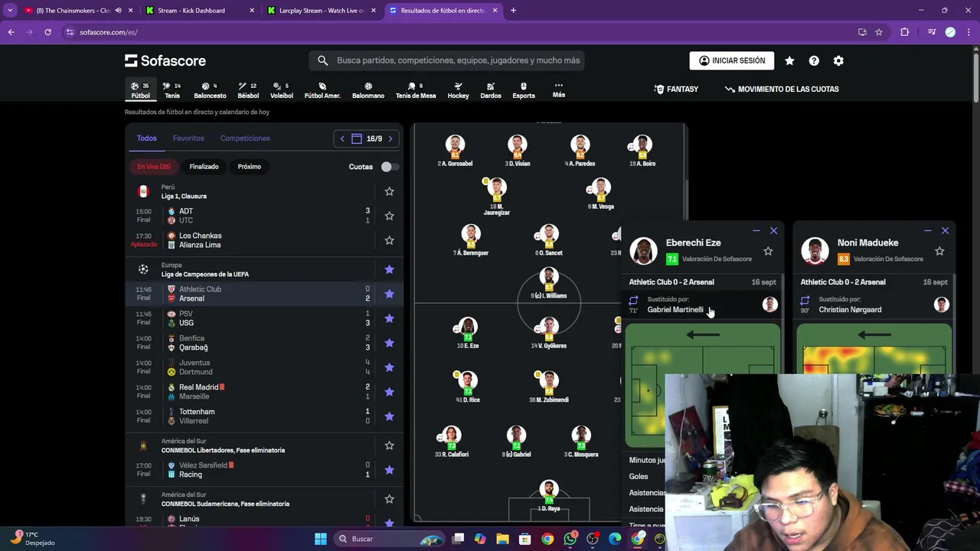This screenshot has width=980, height=551.
Task: Open the Balonmano sport category
Action: tap(368, 90)
